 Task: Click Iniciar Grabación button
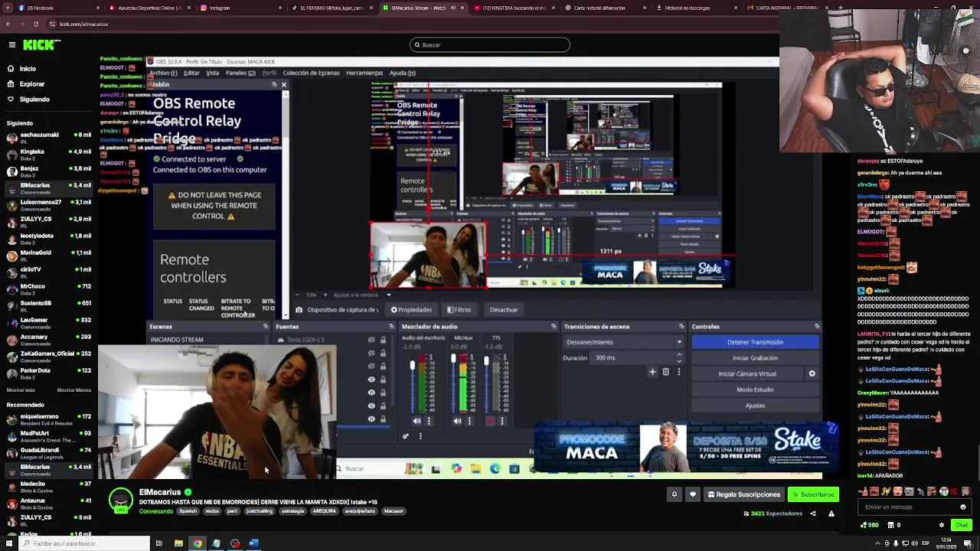click(x=755, y=358)
